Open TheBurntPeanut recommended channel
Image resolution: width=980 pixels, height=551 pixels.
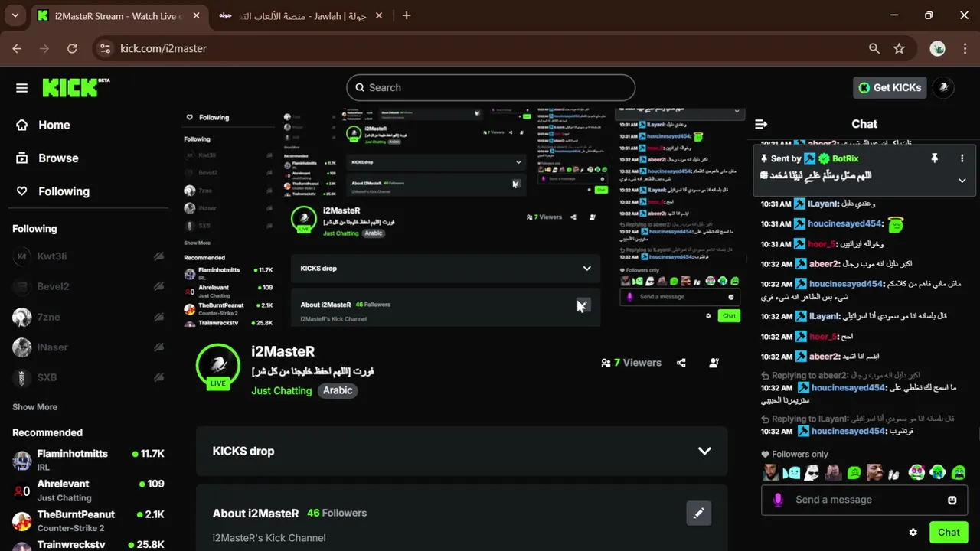88,520
